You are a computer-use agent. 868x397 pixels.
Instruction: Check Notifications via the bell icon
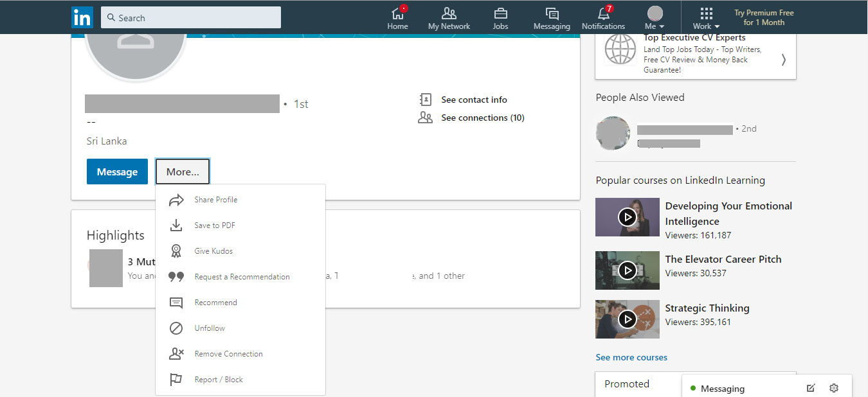click(x=602, y=13)
